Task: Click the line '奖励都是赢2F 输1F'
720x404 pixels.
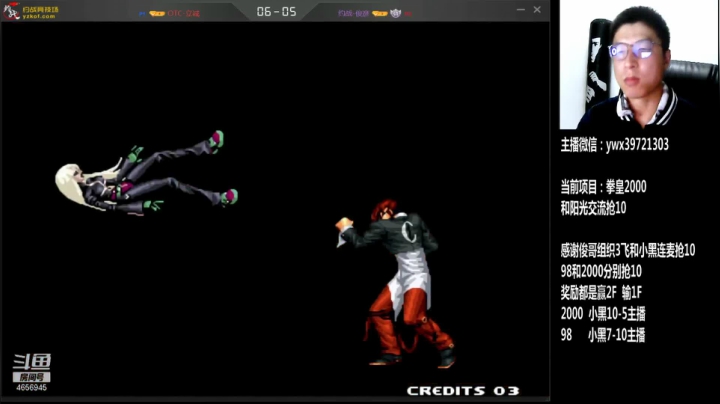Action: (601, 292)
